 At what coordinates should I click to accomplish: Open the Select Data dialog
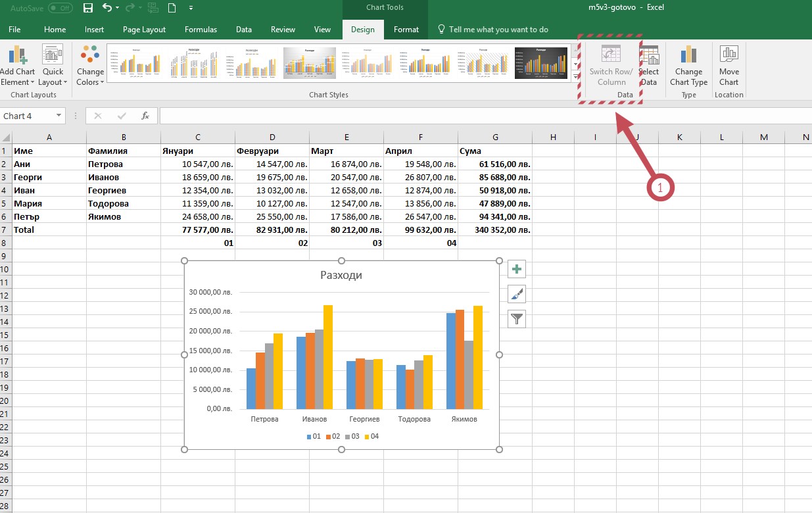click(650, 66)
